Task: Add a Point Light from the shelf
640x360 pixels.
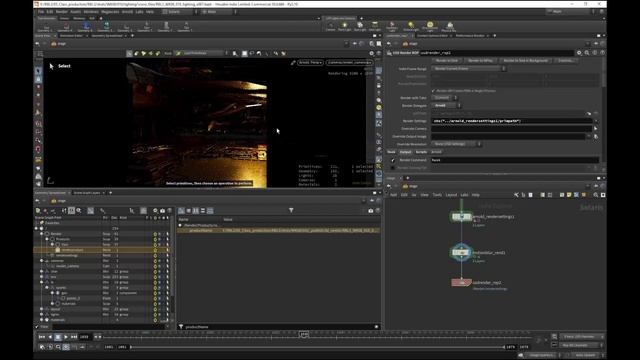Action: [344, 27]
